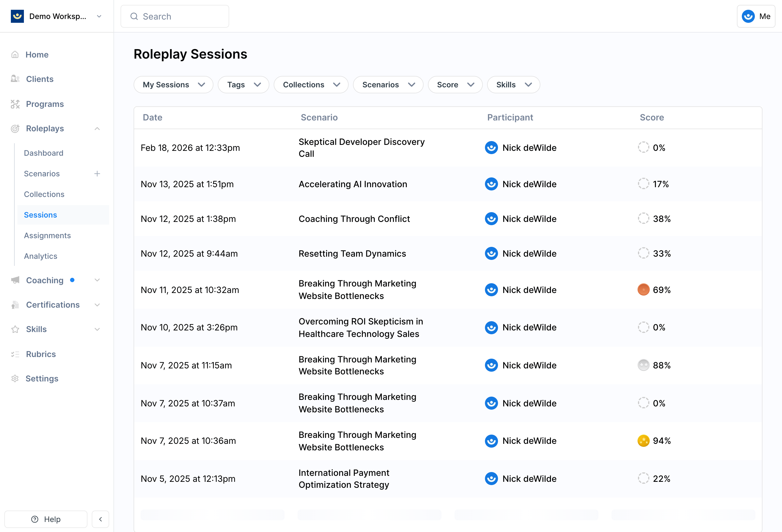Click the Rubrics checklist icon

(x=15, y=354)
